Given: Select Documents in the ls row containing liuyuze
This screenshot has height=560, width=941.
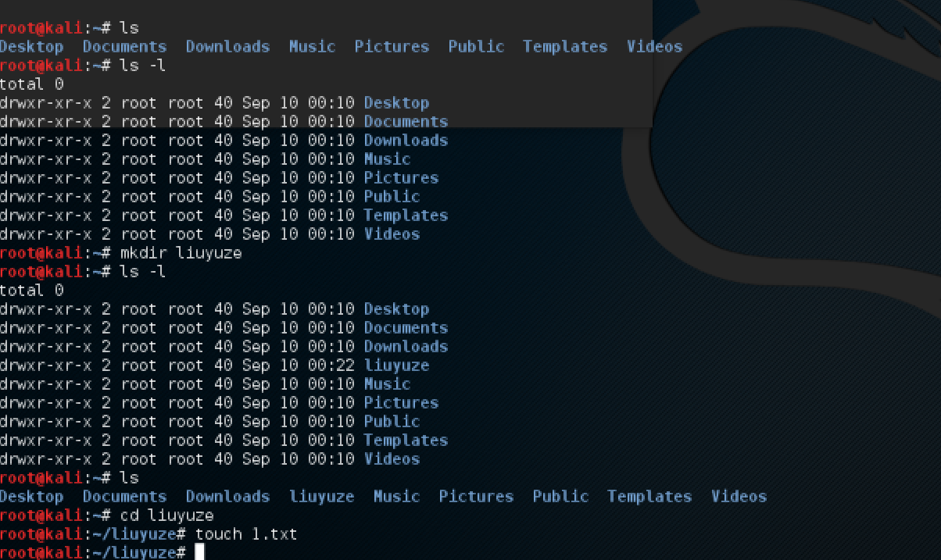Looking at the screenshot, I should tap(124, 497).
